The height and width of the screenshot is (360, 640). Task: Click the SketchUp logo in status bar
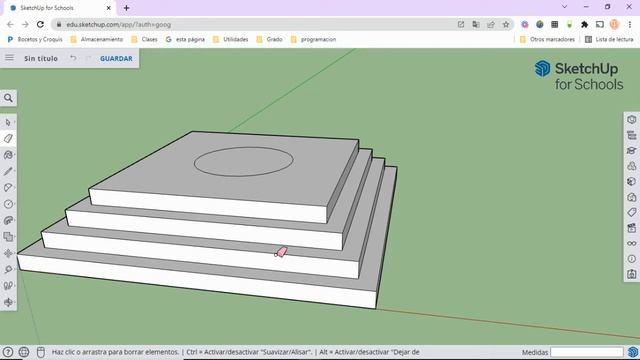pyautogui.click(x=633, y=352)
